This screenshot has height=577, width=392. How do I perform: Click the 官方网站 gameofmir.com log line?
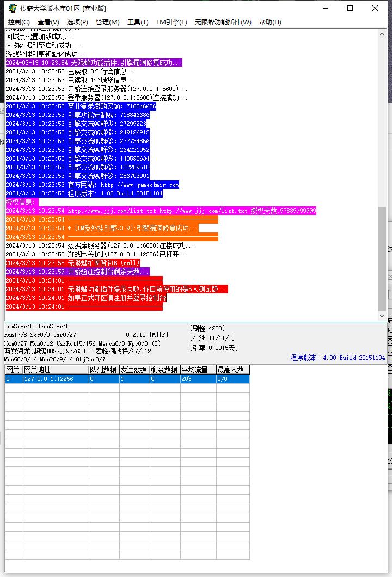[93, 185]
